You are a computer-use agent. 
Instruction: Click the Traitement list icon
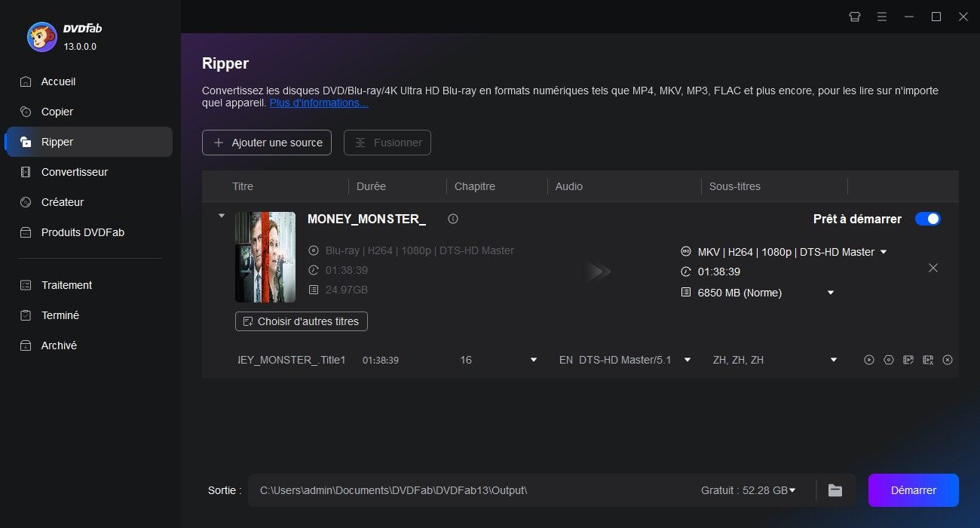click(26, 285)
